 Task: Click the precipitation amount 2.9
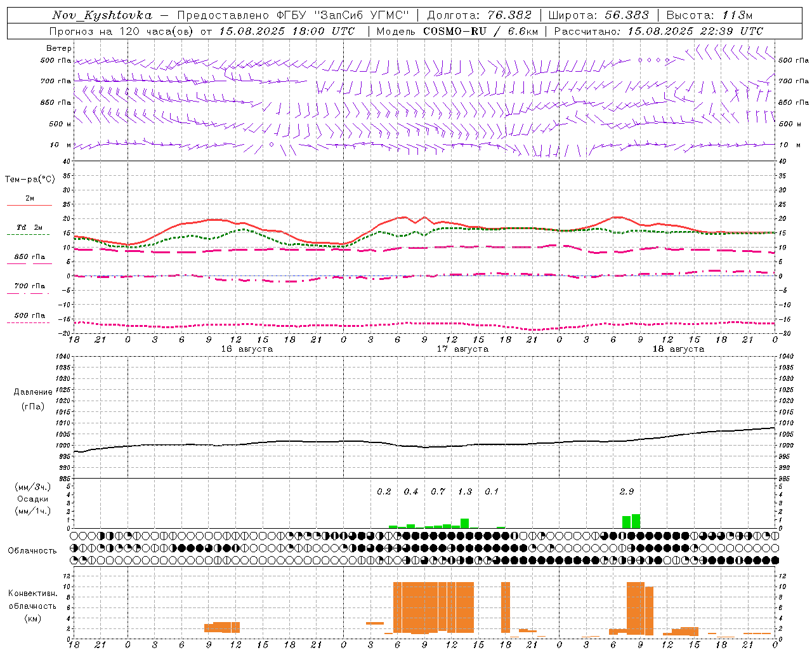pyautogui.click(x=626, y=491)
